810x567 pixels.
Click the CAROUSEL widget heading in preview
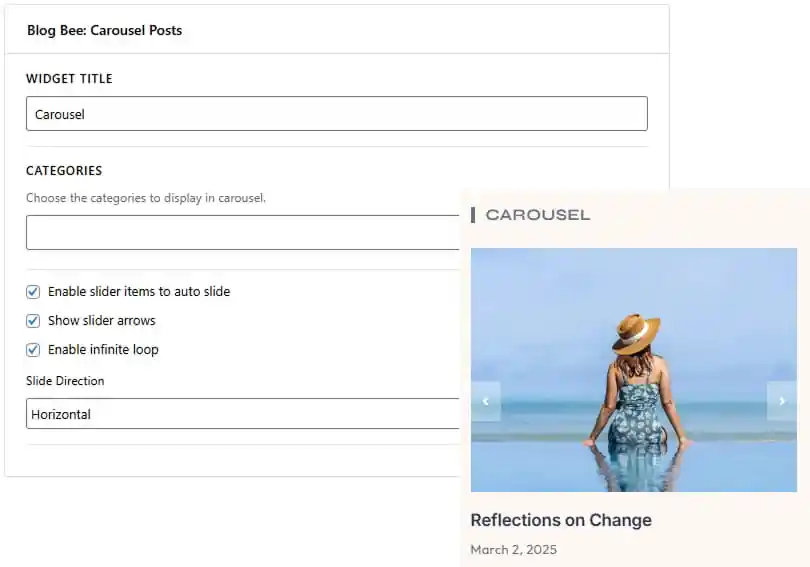coord(537,215)
